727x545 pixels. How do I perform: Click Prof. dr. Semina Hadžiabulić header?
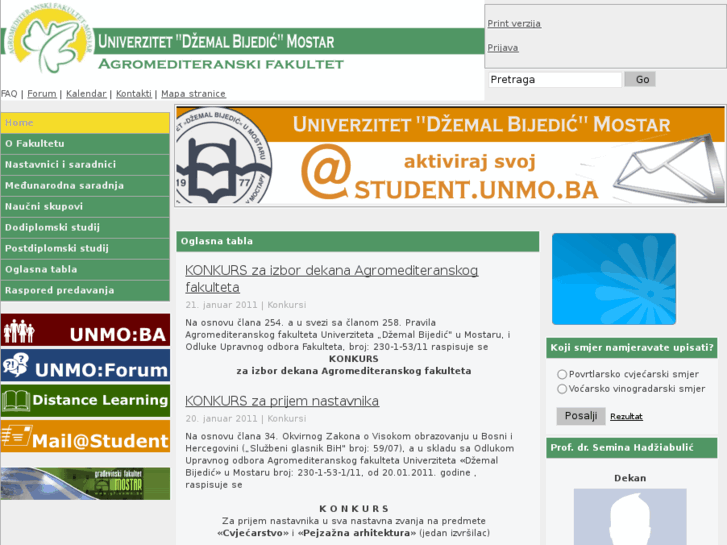coord(631,448)
